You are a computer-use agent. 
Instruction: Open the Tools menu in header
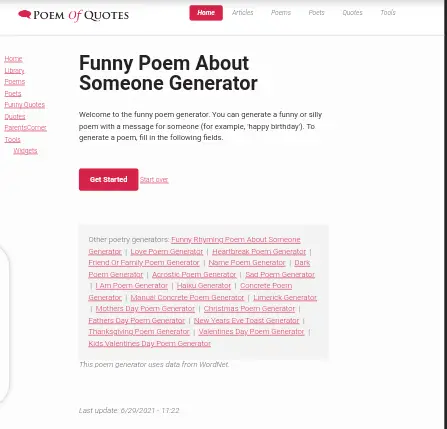click(388, 13)
